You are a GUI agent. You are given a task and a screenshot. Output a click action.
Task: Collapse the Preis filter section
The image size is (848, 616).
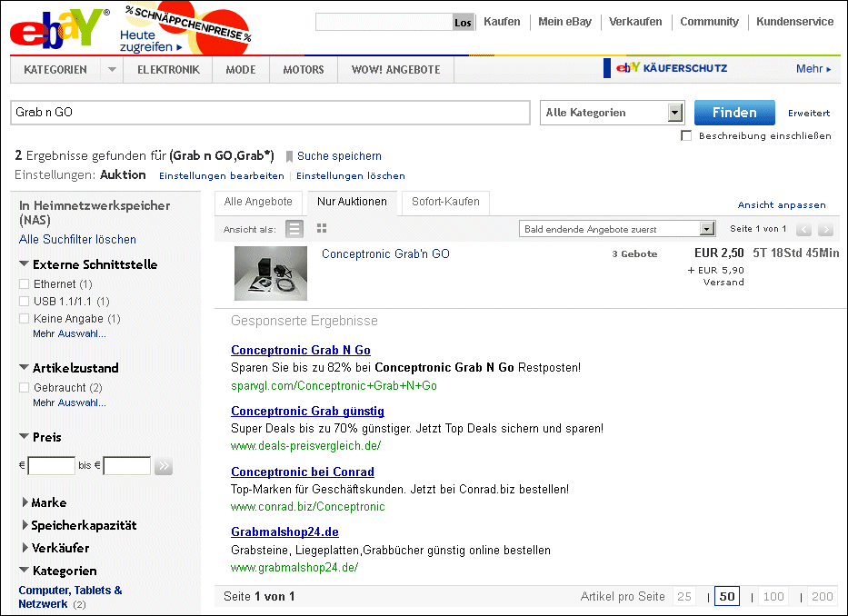click(24, 436)
